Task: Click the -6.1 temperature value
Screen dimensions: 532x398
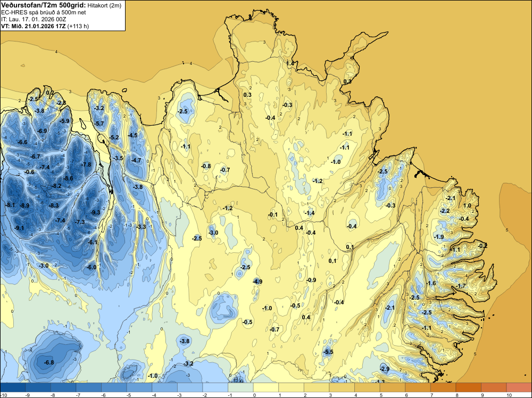Action: [93, 242]
